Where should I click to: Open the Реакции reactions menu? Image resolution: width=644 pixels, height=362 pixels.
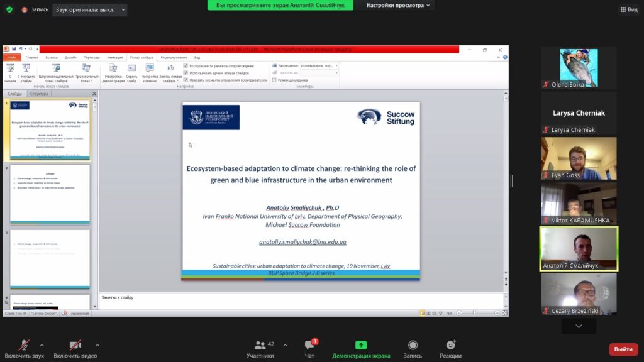pyautogui.click(x=450, y=349)
